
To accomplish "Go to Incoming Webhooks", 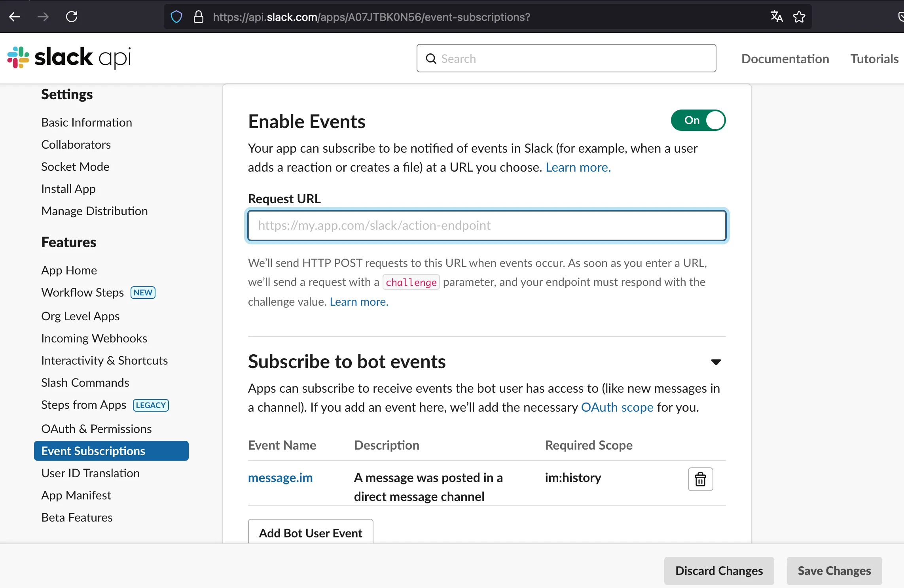I will tap(94, 338).
